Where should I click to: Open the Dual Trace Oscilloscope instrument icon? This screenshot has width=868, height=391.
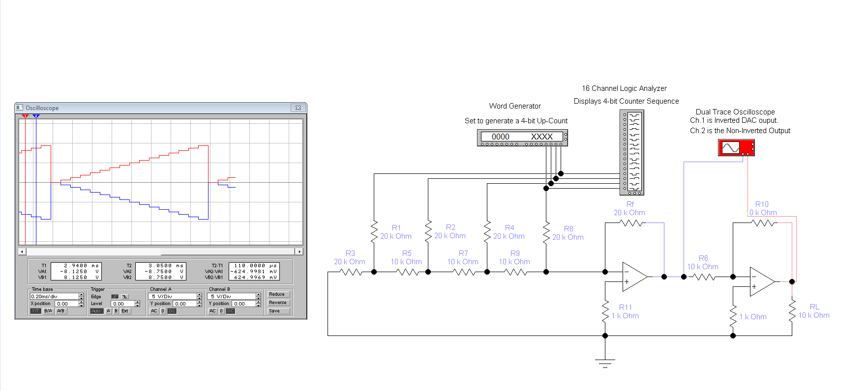736,147
